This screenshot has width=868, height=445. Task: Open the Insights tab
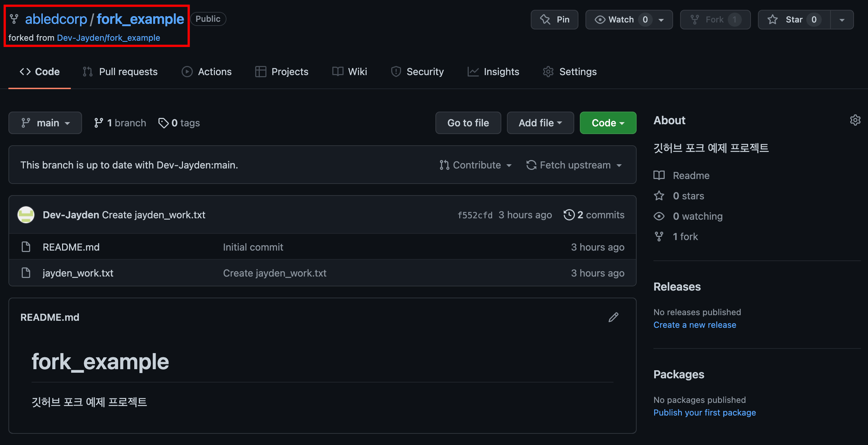coord(493,72)
